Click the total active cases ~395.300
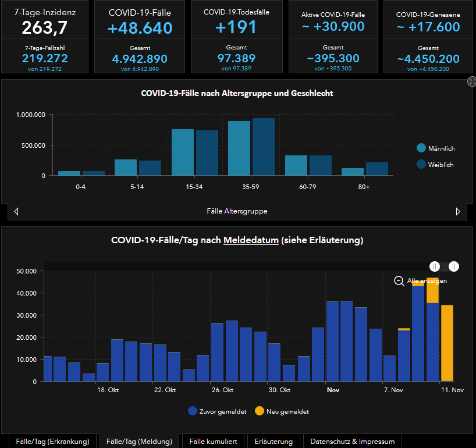The width and height of the screenshot is (476, 448). coord(333,58)
